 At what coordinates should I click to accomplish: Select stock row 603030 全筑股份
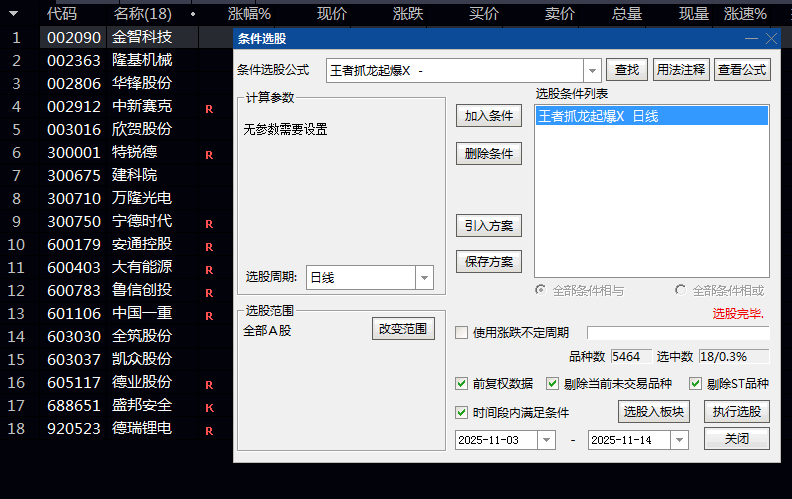(116, 336)
